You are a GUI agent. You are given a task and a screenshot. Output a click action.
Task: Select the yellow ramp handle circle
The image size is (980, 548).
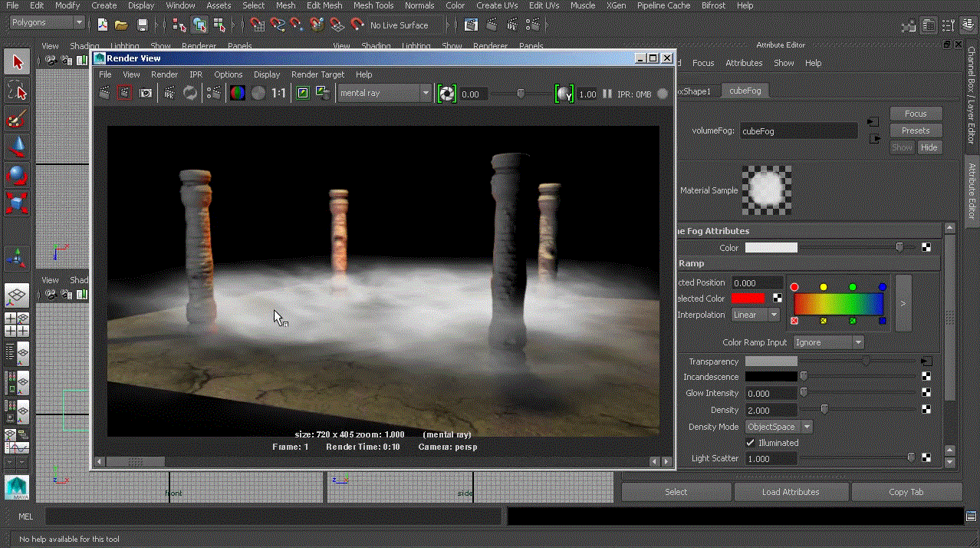coord(824,287)
